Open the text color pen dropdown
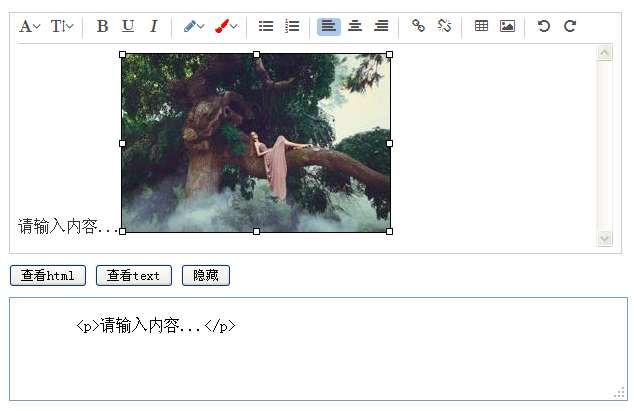 pos(194,26)
